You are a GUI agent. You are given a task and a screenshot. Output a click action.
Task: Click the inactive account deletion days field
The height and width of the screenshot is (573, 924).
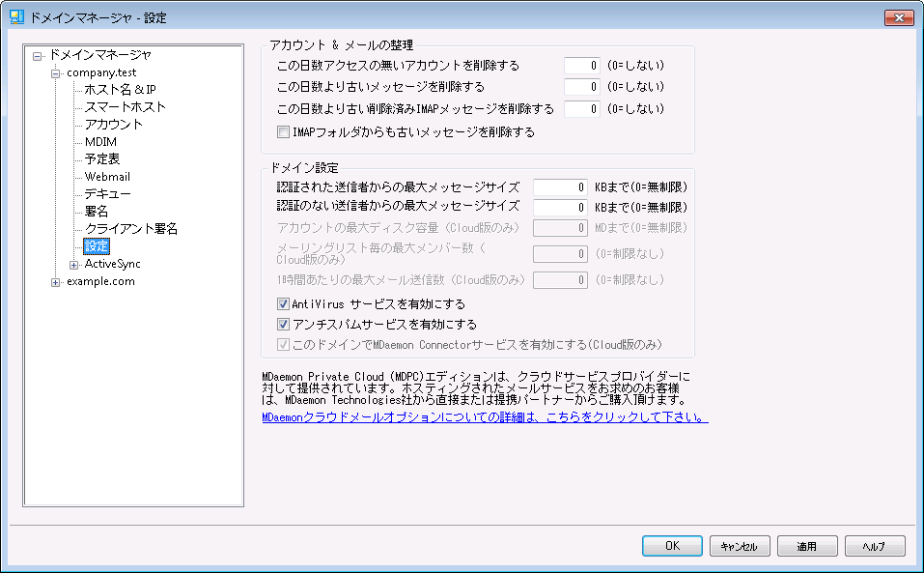[582, 66]
